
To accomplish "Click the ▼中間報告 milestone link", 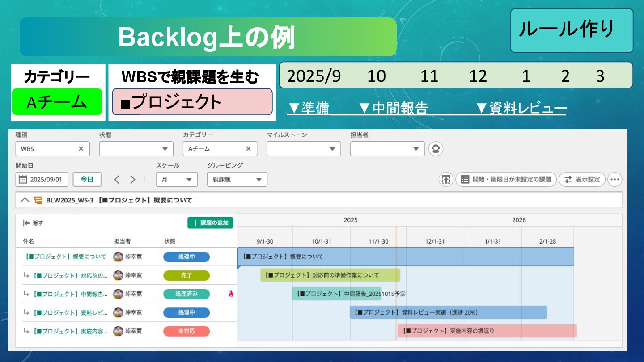I will pyautogui.click(x=394, y=109).
